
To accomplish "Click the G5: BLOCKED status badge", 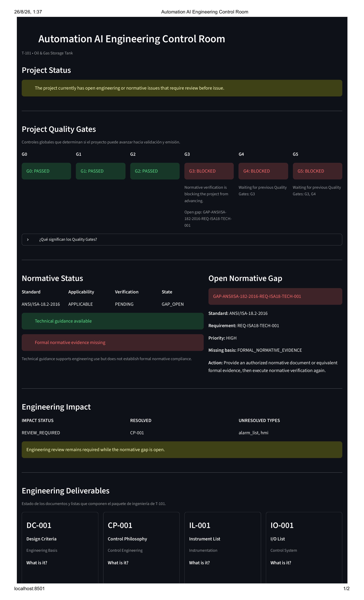I will [317, 171].
